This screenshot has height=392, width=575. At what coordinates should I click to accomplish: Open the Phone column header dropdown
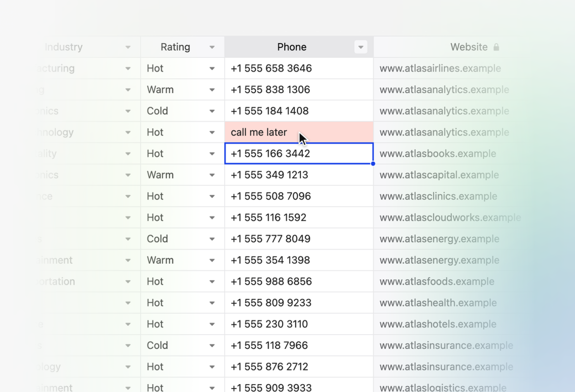tap(361, 47)
